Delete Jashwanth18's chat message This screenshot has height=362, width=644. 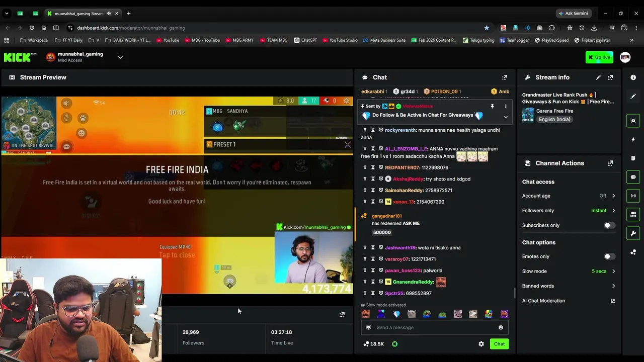[x=365, y=248]
